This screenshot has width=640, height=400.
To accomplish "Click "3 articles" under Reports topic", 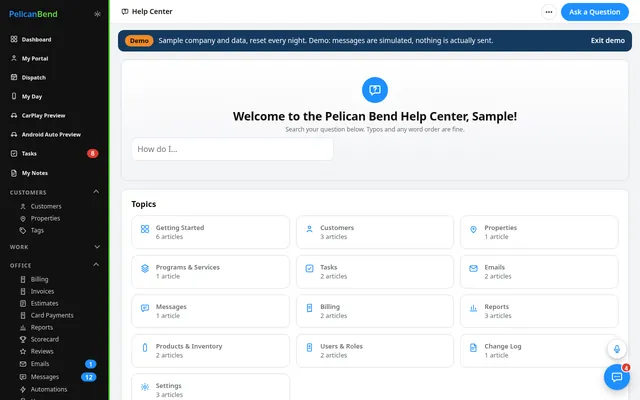I will 498,316.
